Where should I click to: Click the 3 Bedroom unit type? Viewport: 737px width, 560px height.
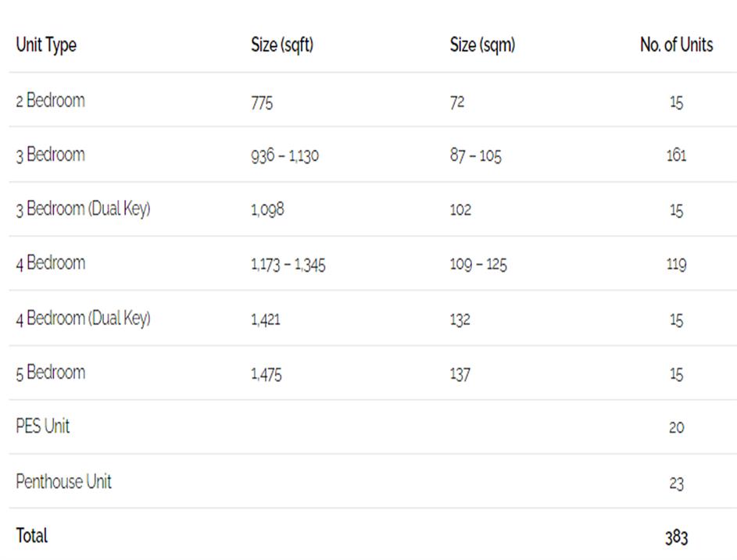[50, 155]
